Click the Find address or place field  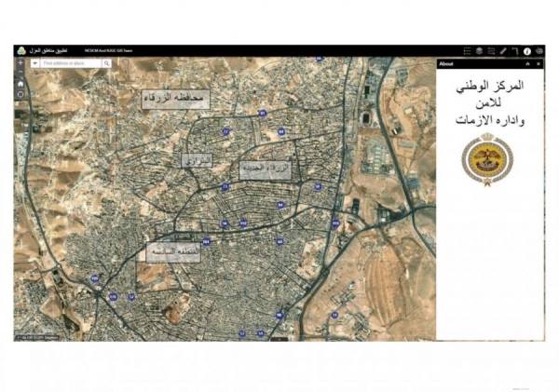point(71,63)
